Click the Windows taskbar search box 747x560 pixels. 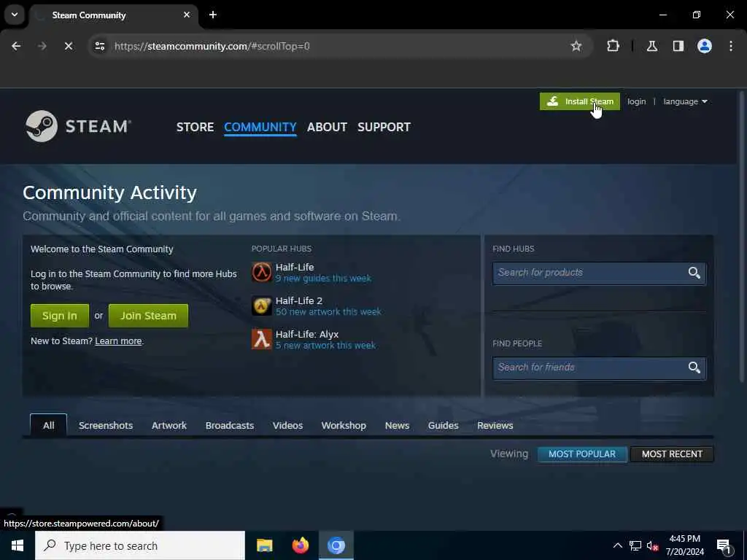pos(140,545)
